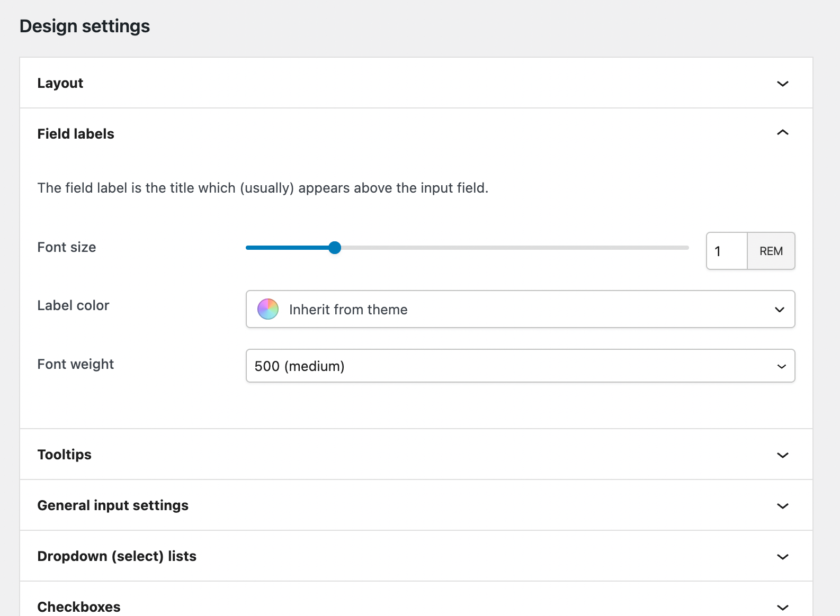Click the field label description text

click(263, 188)
